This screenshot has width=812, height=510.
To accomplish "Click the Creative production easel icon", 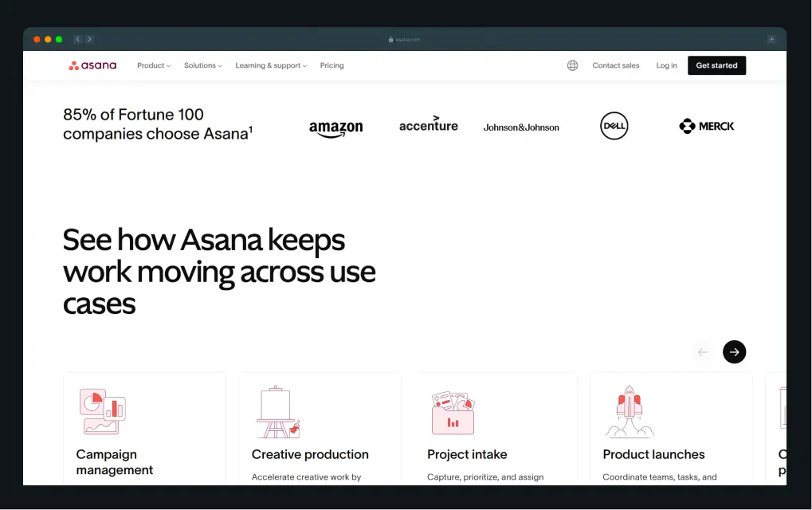I will coord(278,412).
